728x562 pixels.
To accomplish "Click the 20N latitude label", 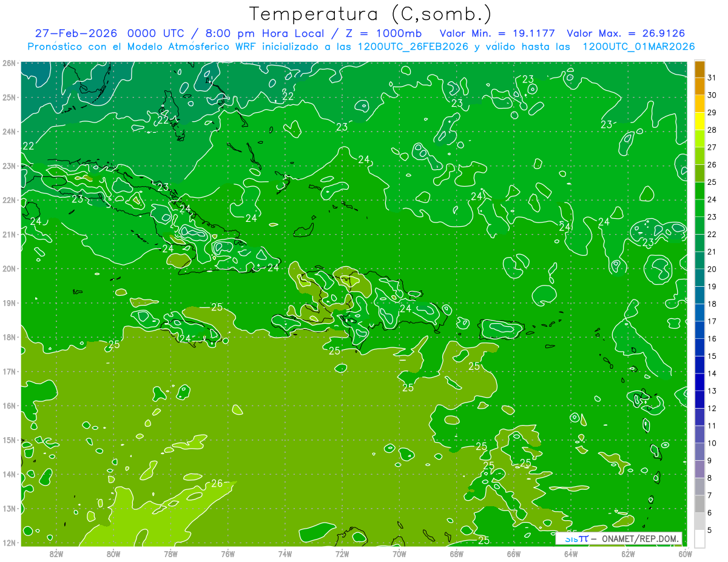I will pyautogui.click(x=9, y=269).
